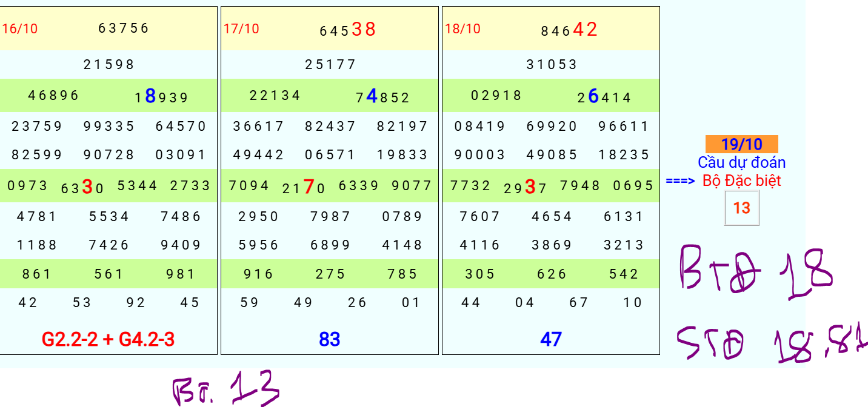Select the number 0695

pos(633,185)
